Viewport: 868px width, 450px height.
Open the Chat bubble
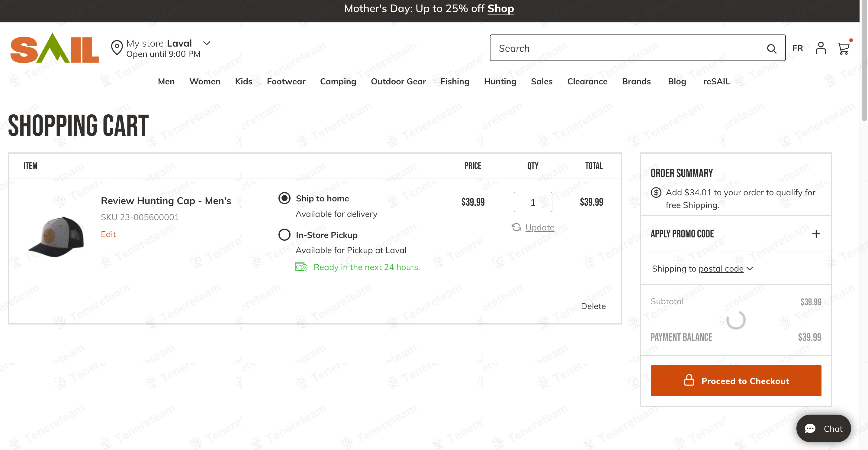click(823, 429)
